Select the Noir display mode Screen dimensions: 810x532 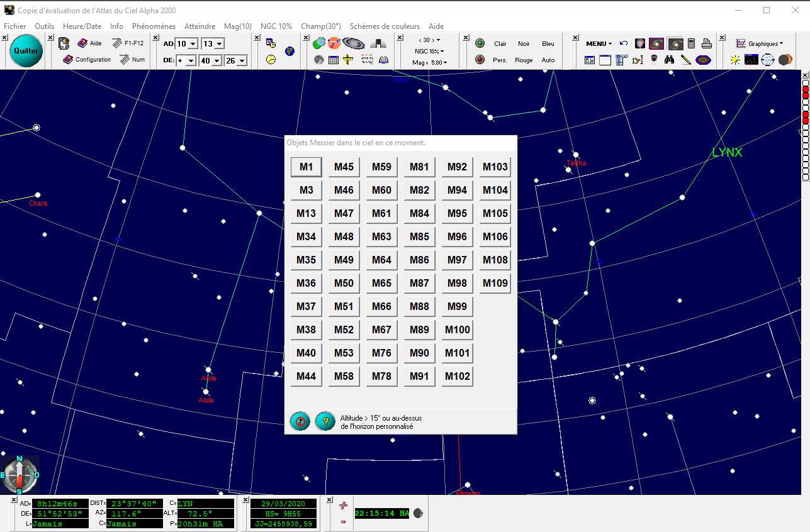(524, 44)
